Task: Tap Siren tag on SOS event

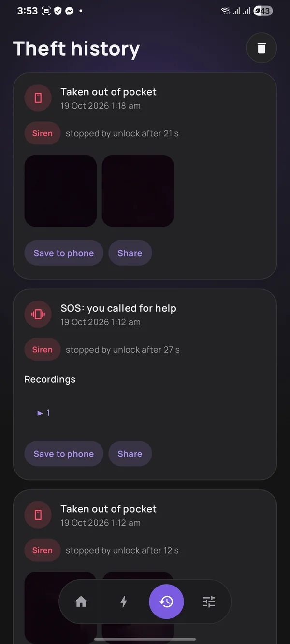Action: coord(43,350)
